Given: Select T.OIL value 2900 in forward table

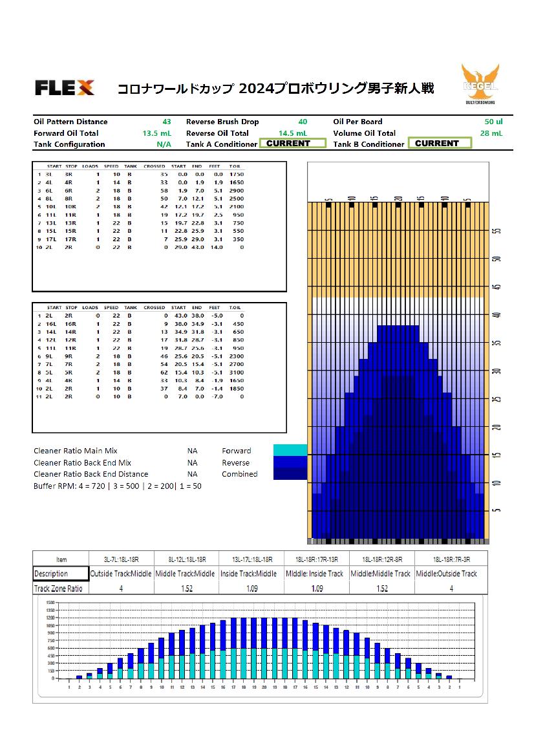Looking at the screenshot, I should (x=236, y=191).
